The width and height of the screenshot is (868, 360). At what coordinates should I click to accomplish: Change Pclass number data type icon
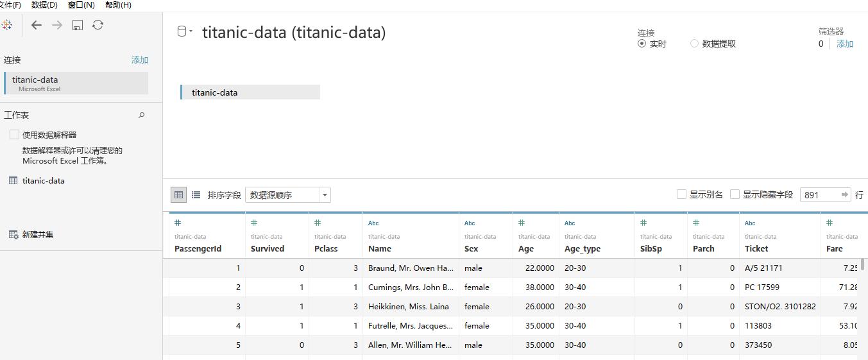click(318, 223)
